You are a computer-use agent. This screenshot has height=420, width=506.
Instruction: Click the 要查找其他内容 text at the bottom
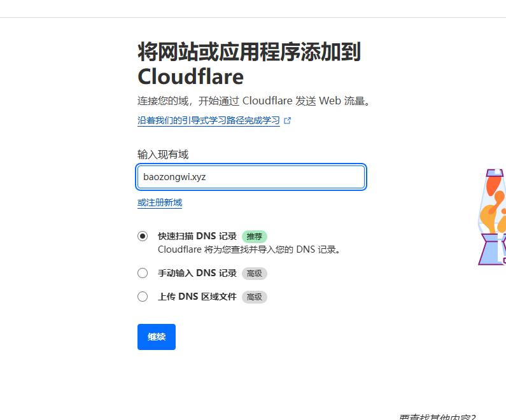click(438, 417)
